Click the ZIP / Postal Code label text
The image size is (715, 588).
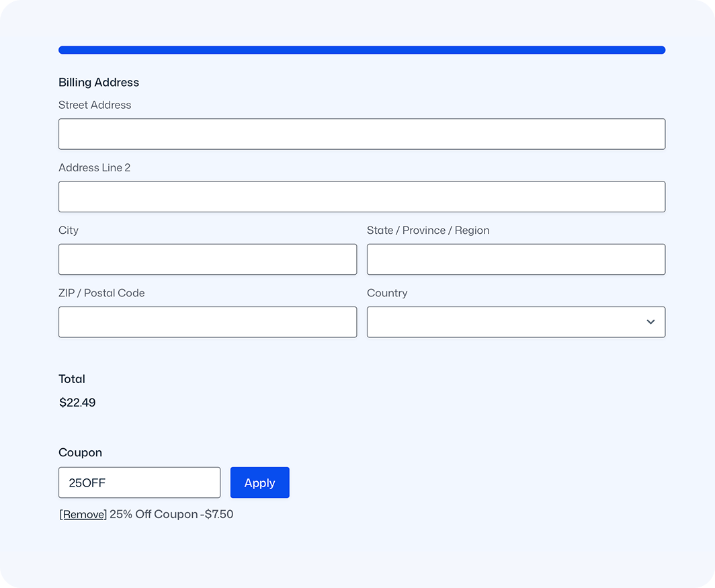(101, 293)
